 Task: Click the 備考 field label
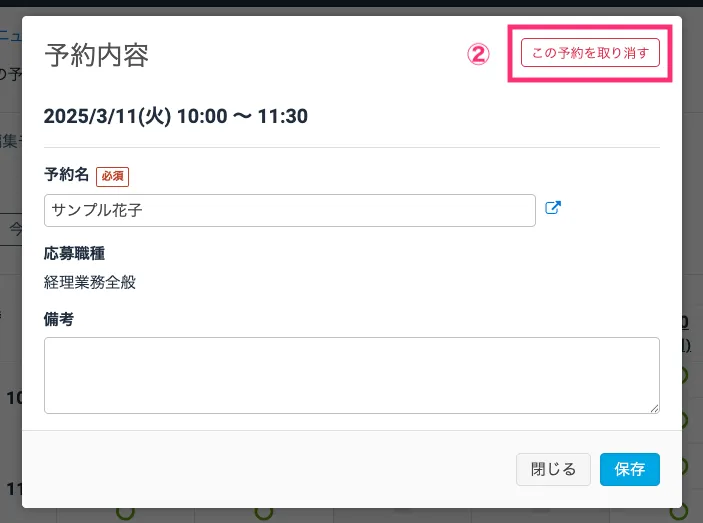point(59,319)
